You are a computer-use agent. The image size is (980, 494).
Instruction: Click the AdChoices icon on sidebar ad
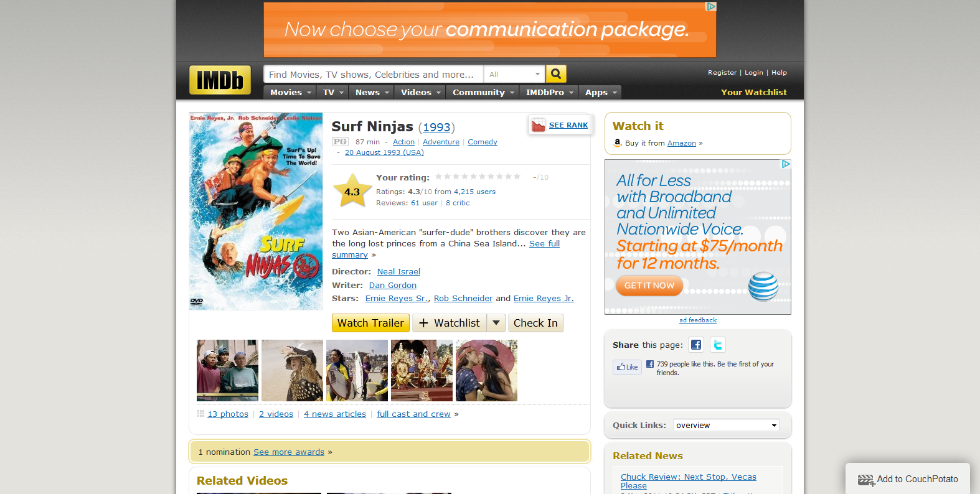click(x=786, y=164)
